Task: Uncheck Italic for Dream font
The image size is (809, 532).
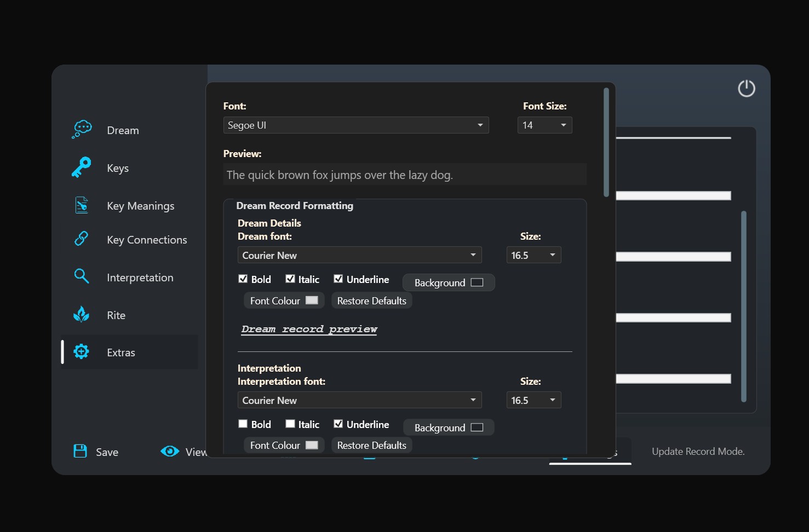Action: click(x=290, y=279)
